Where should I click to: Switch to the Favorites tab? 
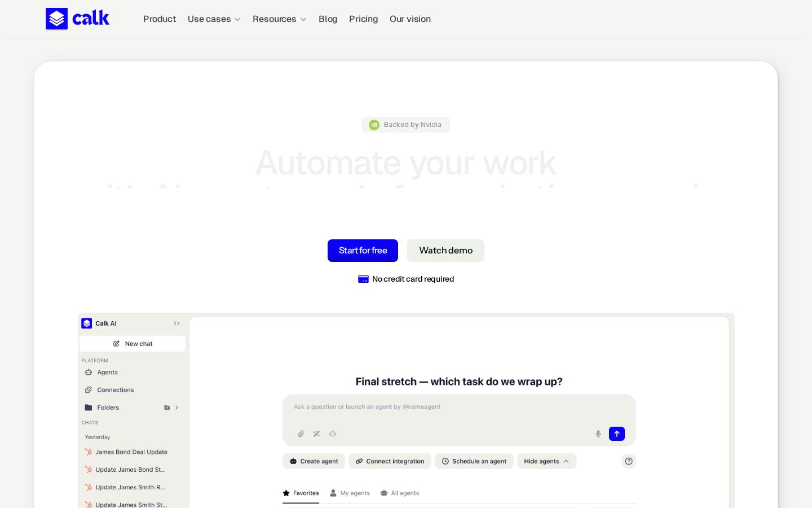click(x=301, y=493)
